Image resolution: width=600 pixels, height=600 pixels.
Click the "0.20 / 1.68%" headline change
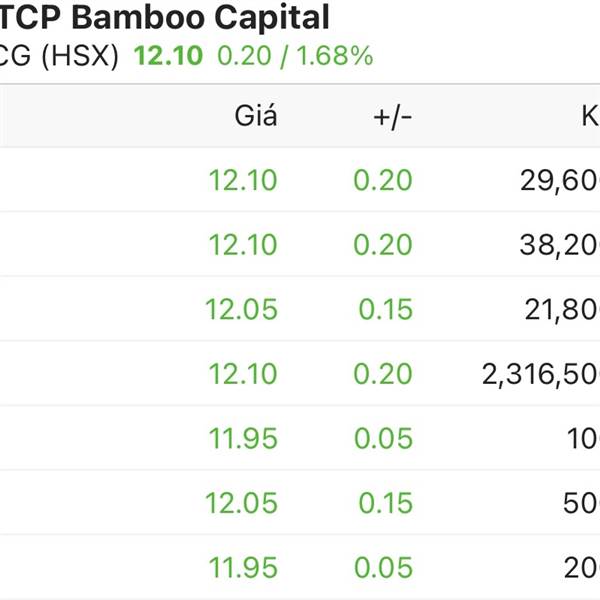click(x=295, y=56)
